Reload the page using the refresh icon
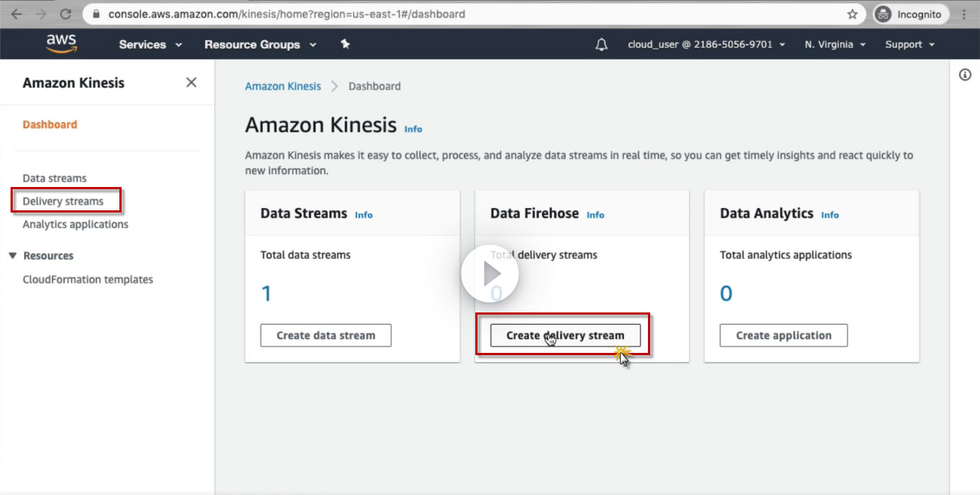980x495 pixels. (66, 14)
